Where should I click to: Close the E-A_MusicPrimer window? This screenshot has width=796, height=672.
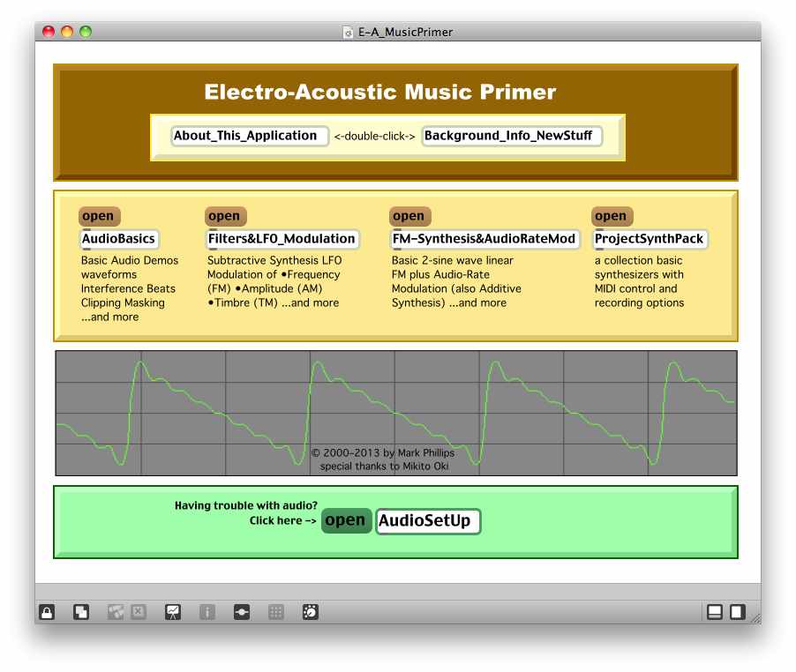point(49,32)
